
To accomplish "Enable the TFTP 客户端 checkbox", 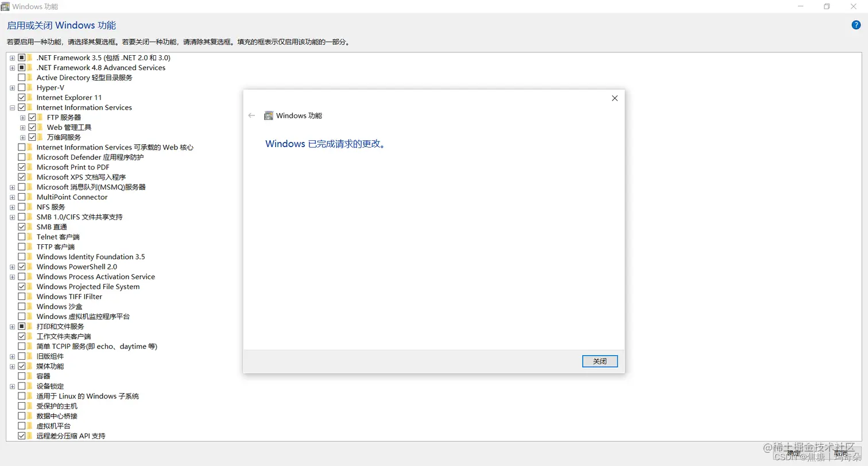I will coord(22,247).
